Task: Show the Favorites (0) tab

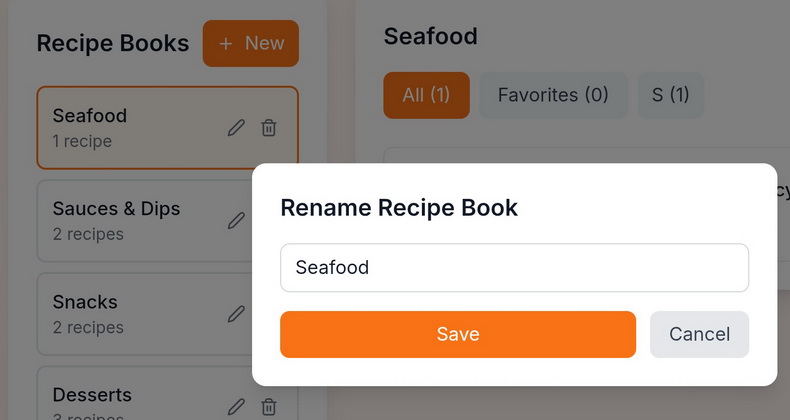Action: coord(553,95)
